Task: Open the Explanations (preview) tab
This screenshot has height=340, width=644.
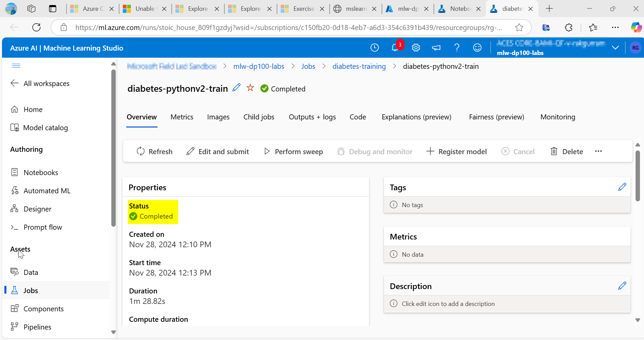Action: pyautogui.click(x=416, y=117)
